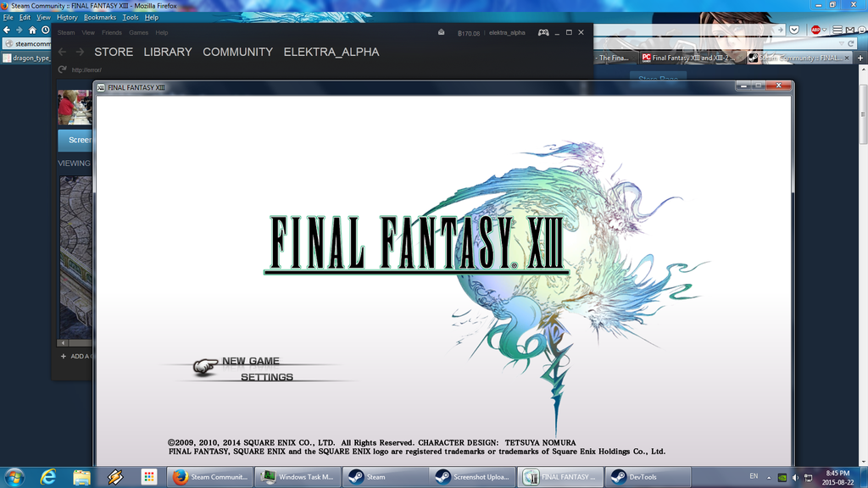868x488 pixels.
Task: Click the mail icon in Firefox toolbar
Action: [x=849, y=30]
